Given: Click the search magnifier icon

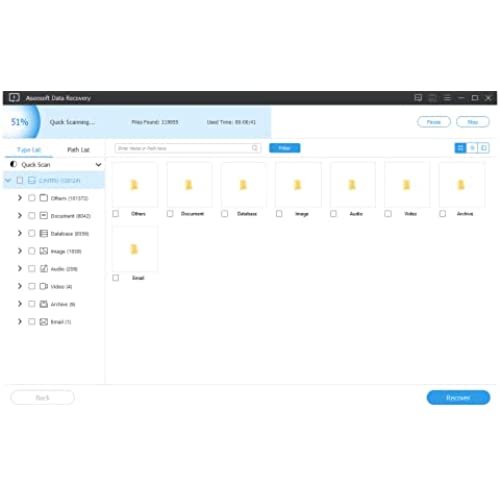Looking at the screenshot, I should (255, 148).
